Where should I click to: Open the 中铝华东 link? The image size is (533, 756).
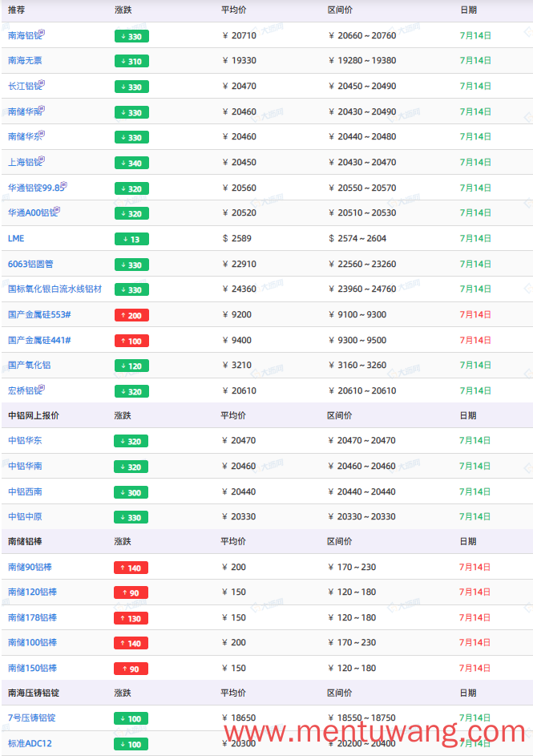25,441
